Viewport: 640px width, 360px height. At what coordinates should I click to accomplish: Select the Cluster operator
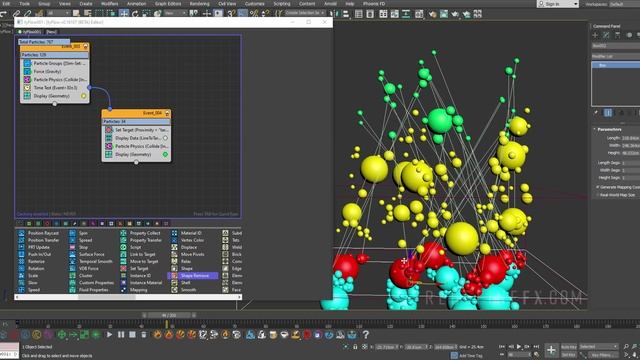[x=81, y=276]
